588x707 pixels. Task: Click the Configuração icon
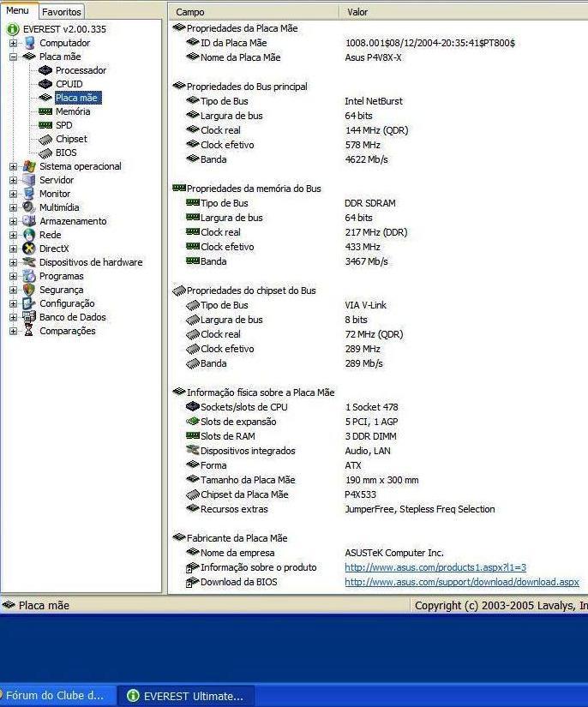pyautogui.click(x=29, y=303)
